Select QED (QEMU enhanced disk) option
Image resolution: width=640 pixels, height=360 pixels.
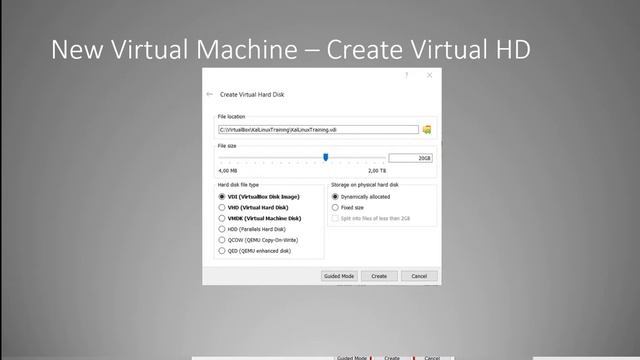click(x=255, y=251)
